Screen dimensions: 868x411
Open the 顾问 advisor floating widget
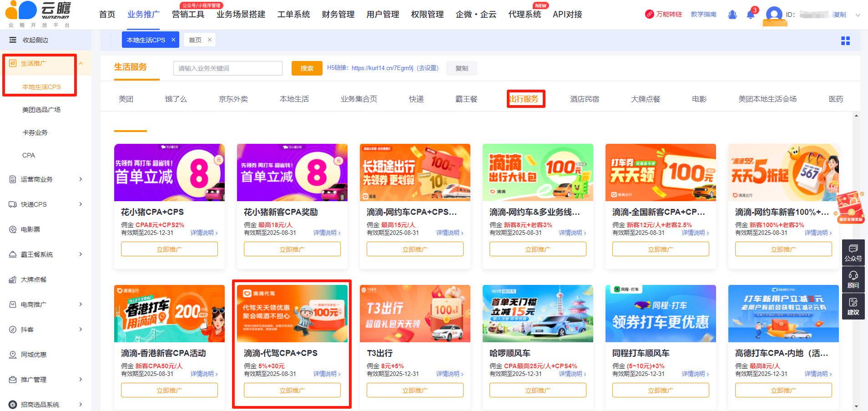853,280
